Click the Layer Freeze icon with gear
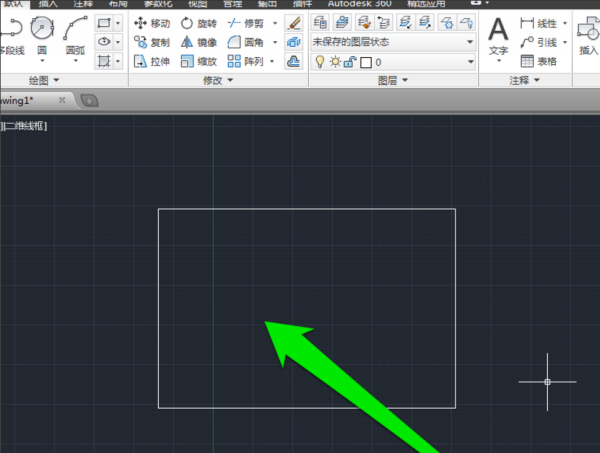The height and width of the screenshot is (453, 600). (x=447, y=23)
